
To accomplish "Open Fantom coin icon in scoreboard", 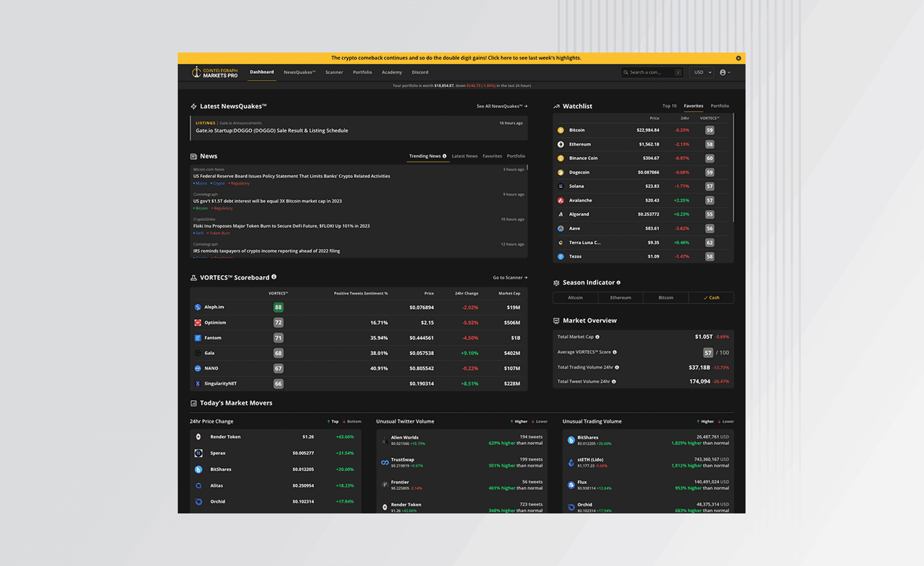I will [197, 338].
